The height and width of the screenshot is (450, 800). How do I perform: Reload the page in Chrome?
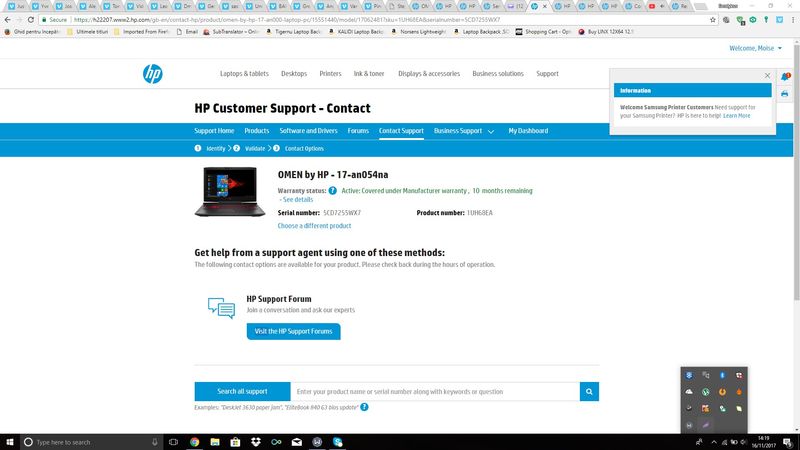click(x=31, y=20)
